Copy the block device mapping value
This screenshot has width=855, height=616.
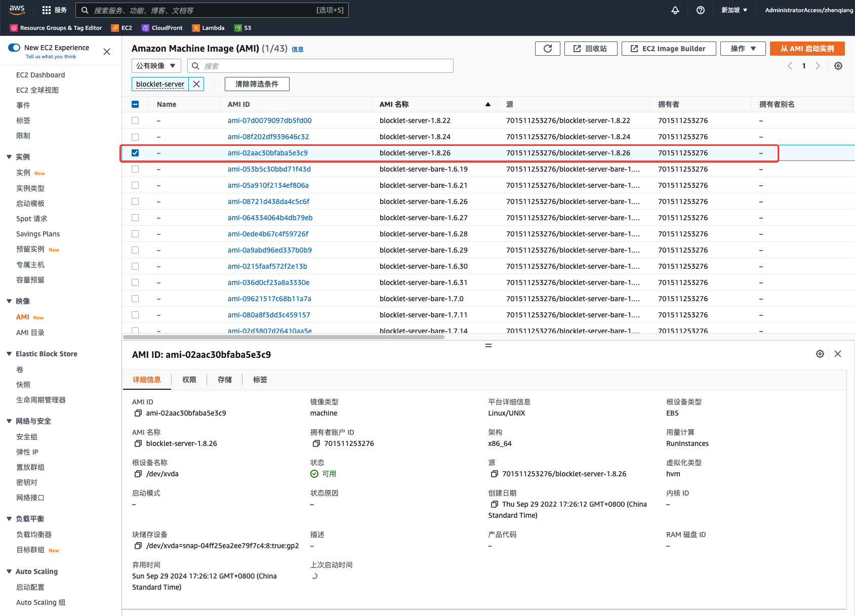138,546
